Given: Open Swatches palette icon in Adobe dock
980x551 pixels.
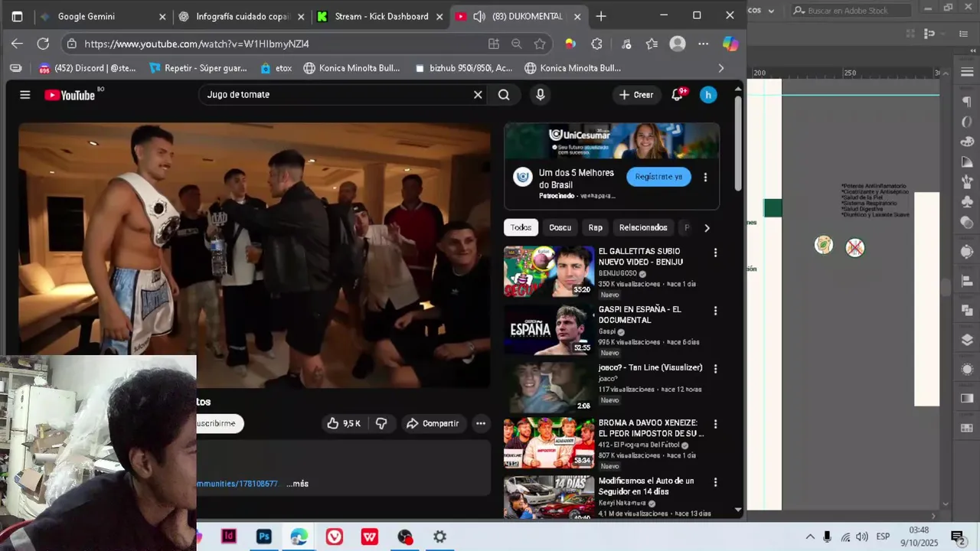Looking at the screenshot, I should tap(967, 142).
